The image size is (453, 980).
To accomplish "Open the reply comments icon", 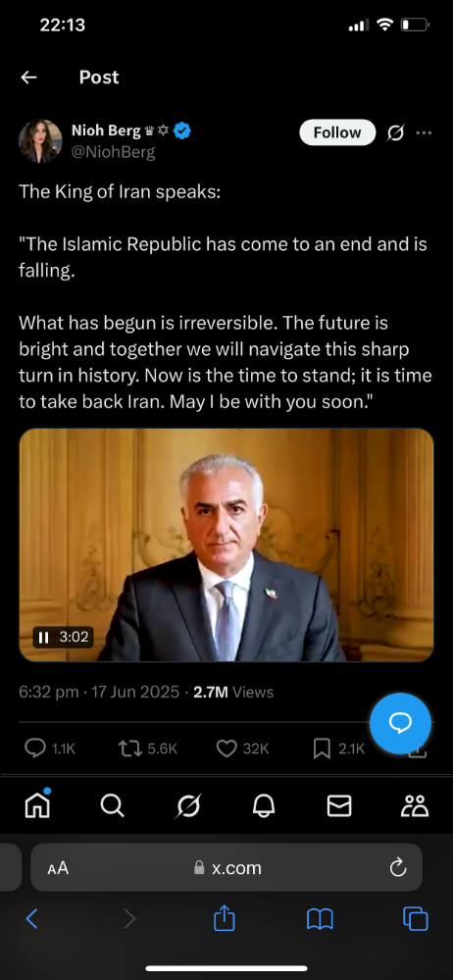I will point(35,748).
